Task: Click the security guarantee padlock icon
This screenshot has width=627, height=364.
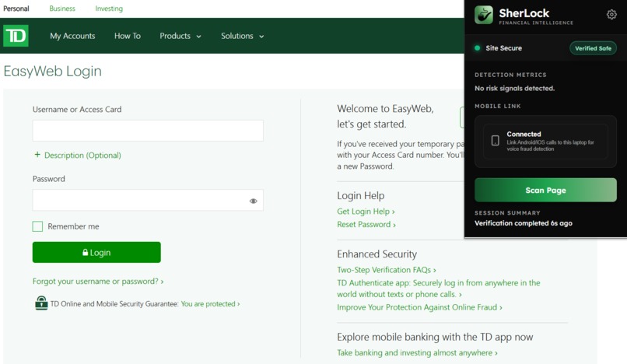Action: [x=41, y=303]
